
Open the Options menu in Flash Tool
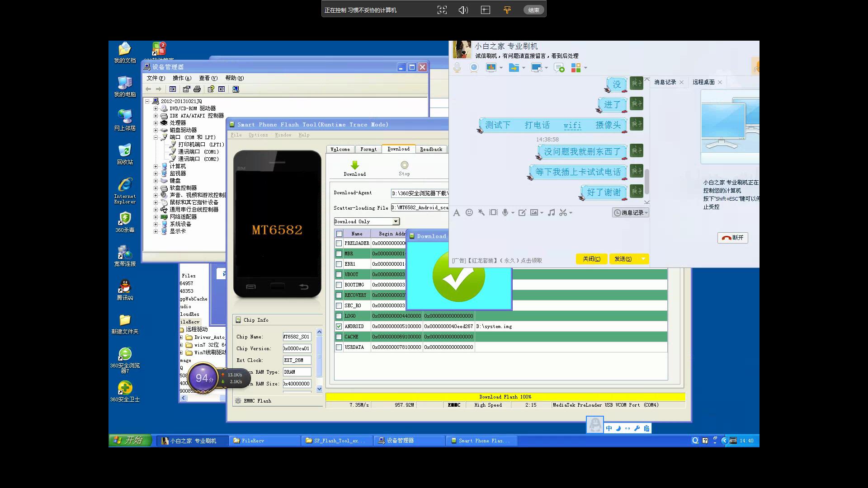(258, 135)
